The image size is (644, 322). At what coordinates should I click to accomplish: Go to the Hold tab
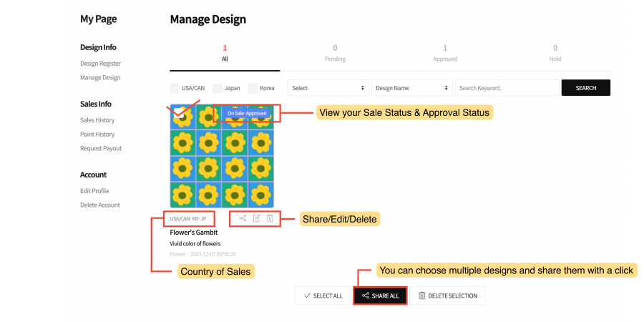(x=555, y=53)
